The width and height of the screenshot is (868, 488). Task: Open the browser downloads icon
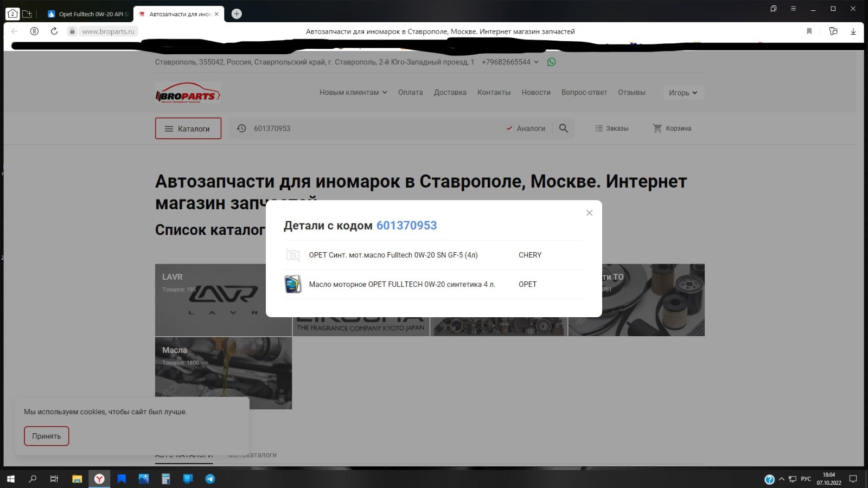[853, 31]
